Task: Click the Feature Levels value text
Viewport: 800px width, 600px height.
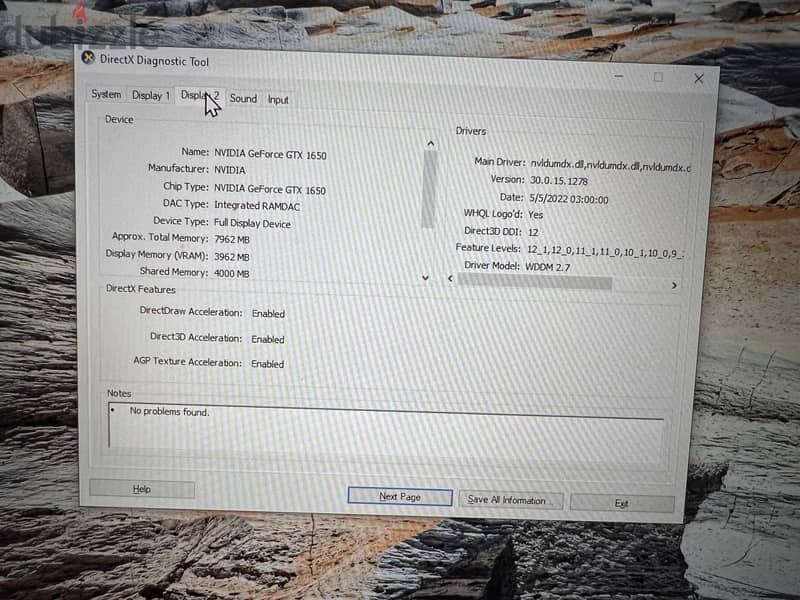Action: coord(606,252)
